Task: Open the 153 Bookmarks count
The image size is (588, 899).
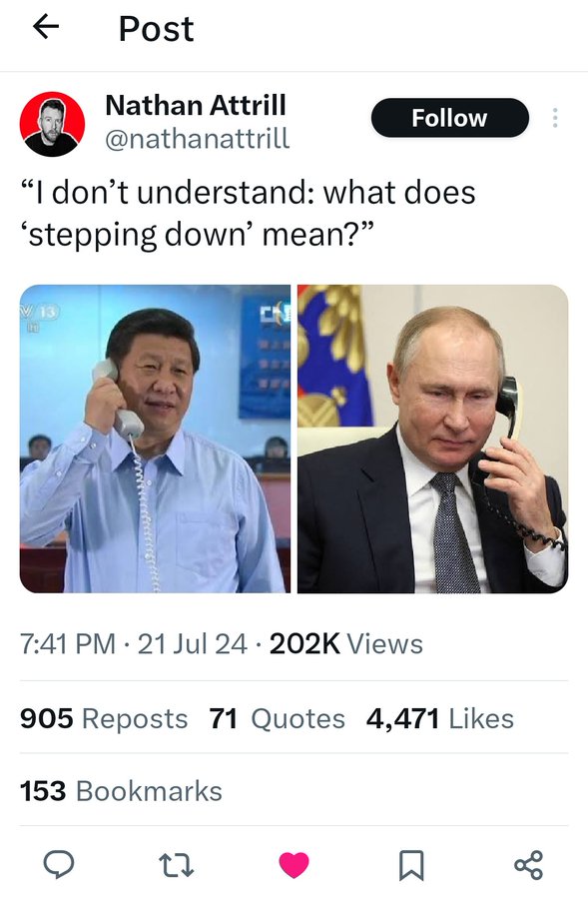Action: [121, 791]
